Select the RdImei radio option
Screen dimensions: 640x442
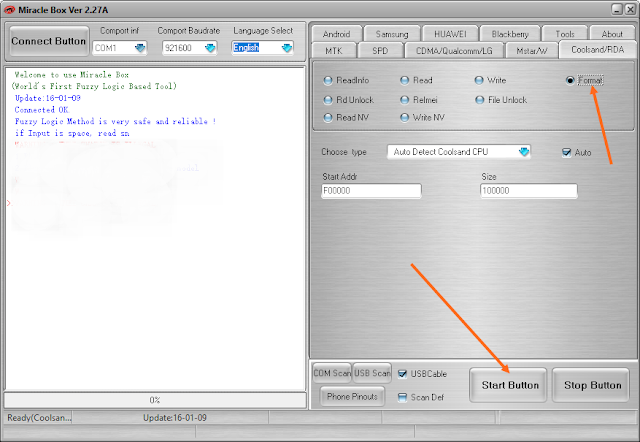[419, 100]
